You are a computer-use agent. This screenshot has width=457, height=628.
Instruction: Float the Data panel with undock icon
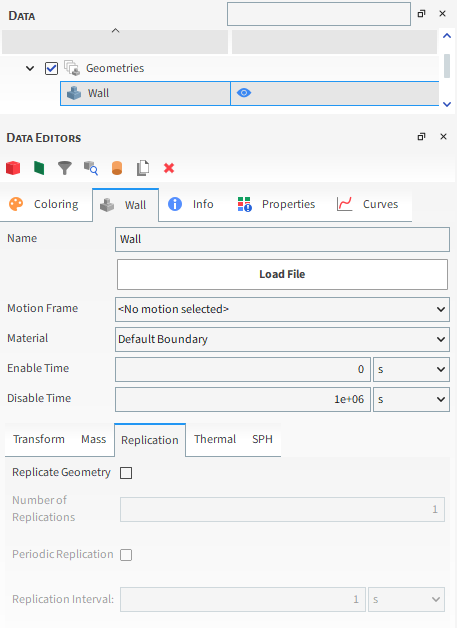(x=421, y=14)
